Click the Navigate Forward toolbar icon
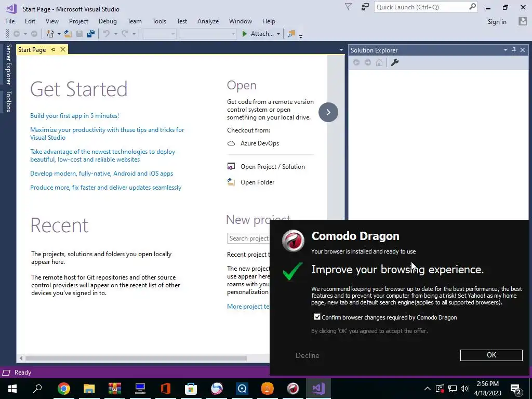Screen dimensions: 532x399 coord(34,34)
